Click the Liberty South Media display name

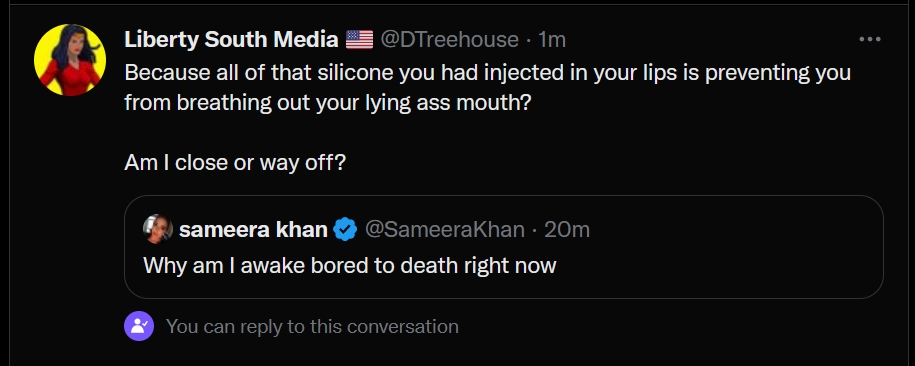click(x=231, y=40)
